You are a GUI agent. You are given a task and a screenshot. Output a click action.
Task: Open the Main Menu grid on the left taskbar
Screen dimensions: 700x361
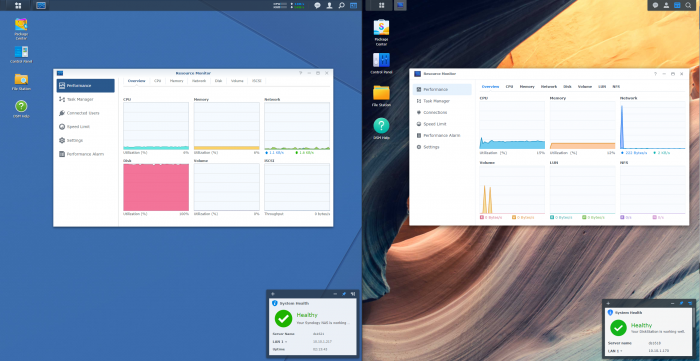pos(18,5)
